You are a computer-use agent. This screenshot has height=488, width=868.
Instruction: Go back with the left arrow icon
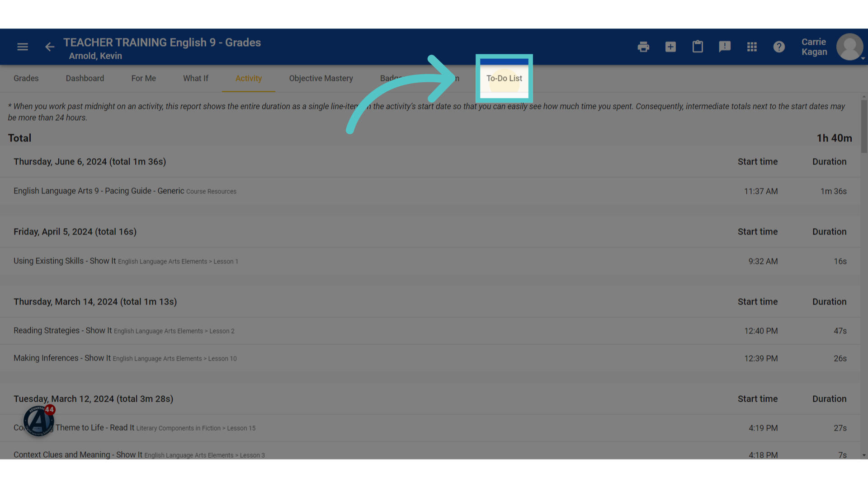pos(50,47)
